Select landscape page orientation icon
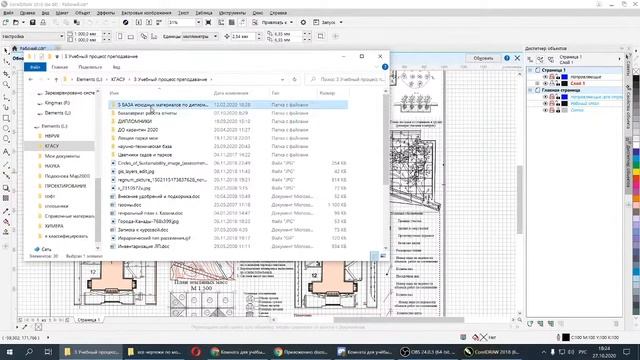Viewport: 640px width, 360px height. click(x=131, y=36)
